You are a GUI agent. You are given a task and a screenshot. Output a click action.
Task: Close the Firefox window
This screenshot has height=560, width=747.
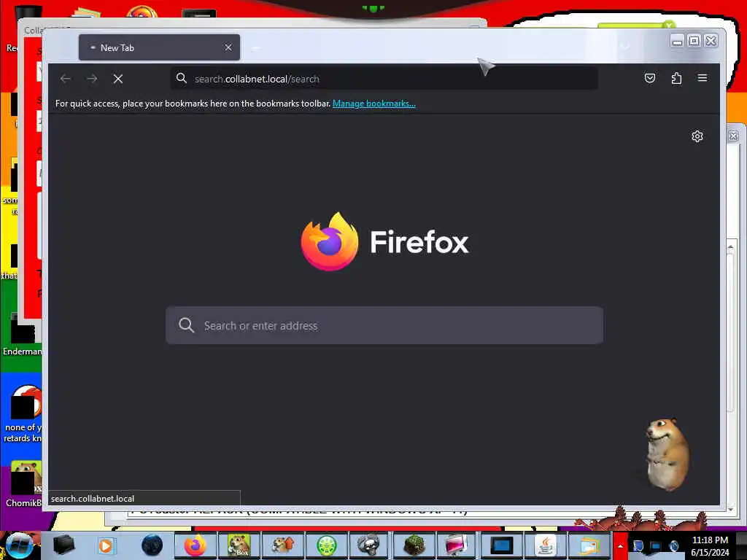(x=711, y=41)
